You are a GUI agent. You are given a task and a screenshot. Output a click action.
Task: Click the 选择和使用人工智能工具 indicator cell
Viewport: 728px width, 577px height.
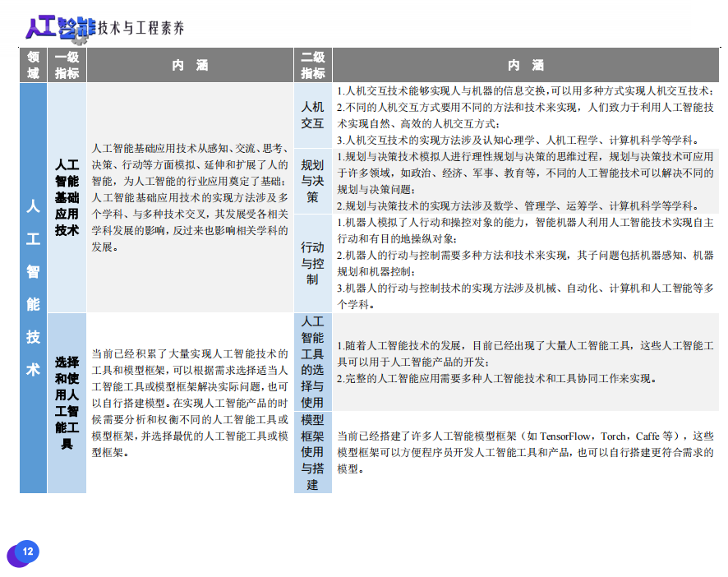[67, 403]
